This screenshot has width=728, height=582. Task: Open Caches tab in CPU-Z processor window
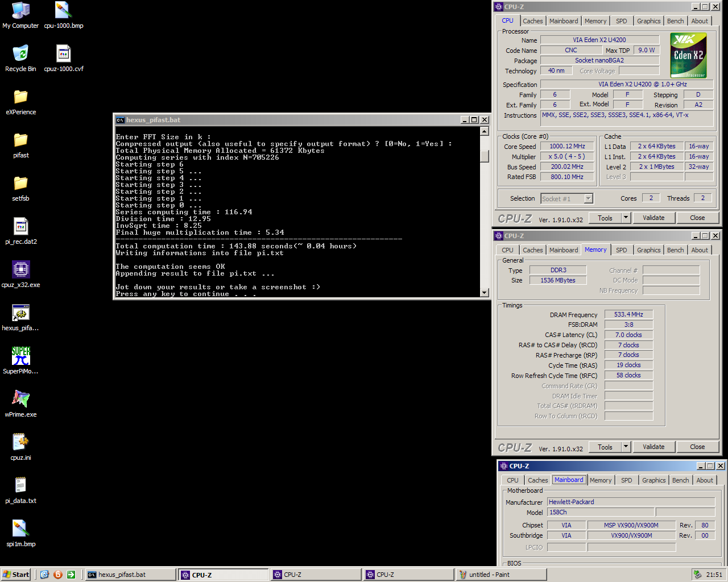[x=533, y=21]
